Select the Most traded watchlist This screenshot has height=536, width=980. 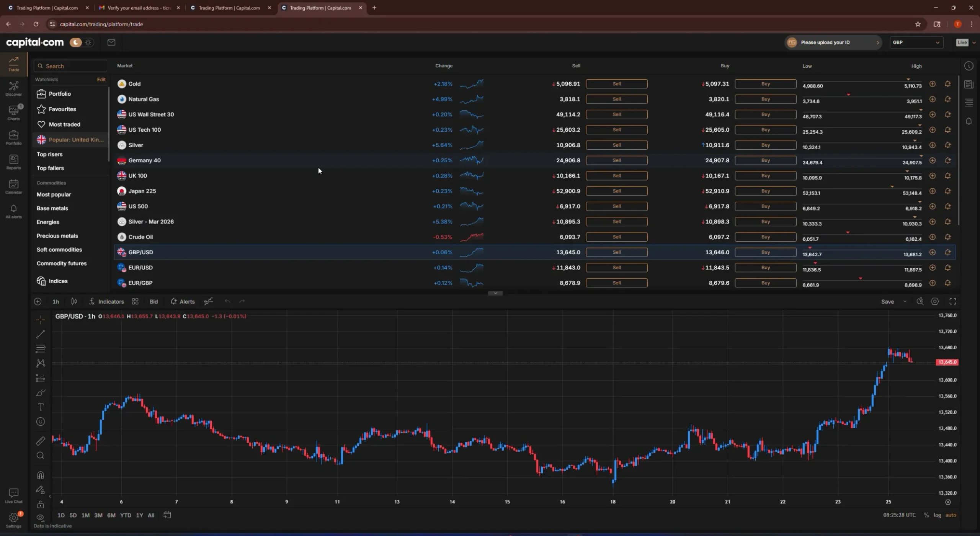point(70,124)
